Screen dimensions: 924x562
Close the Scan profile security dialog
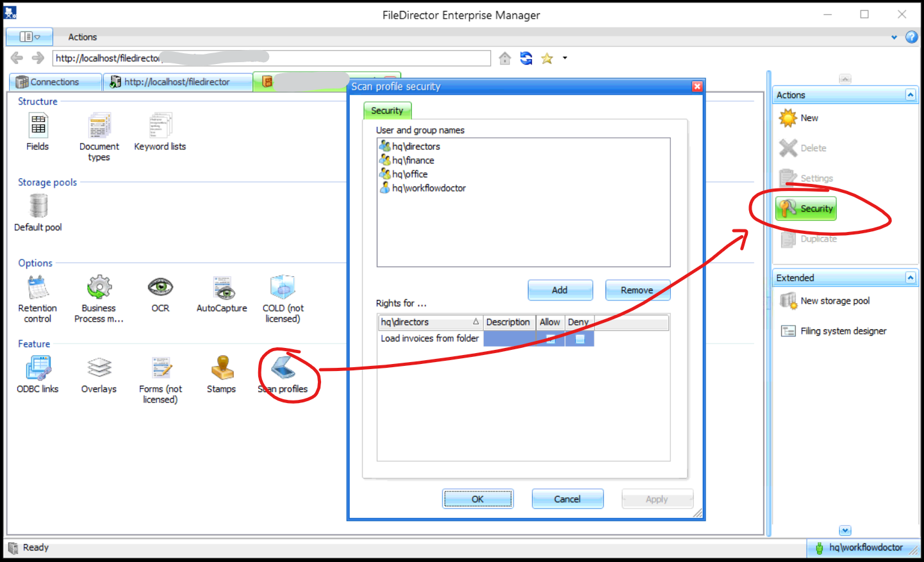(x=697, y=87)
